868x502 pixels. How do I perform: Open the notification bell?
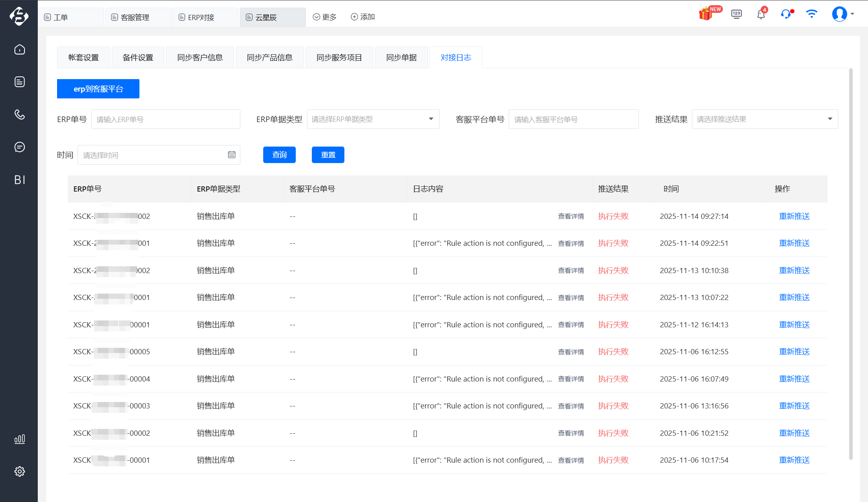tap(761, 14)
